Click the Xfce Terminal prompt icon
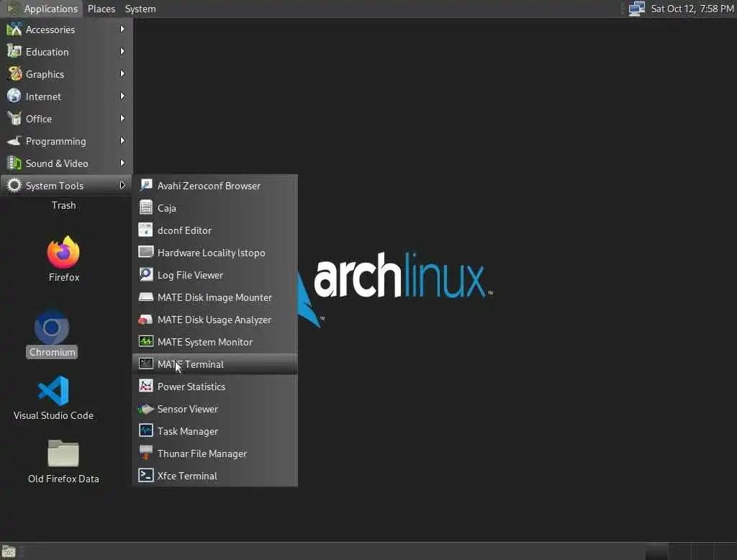Screen dimensions: 737x560 (x=145, y=475)
